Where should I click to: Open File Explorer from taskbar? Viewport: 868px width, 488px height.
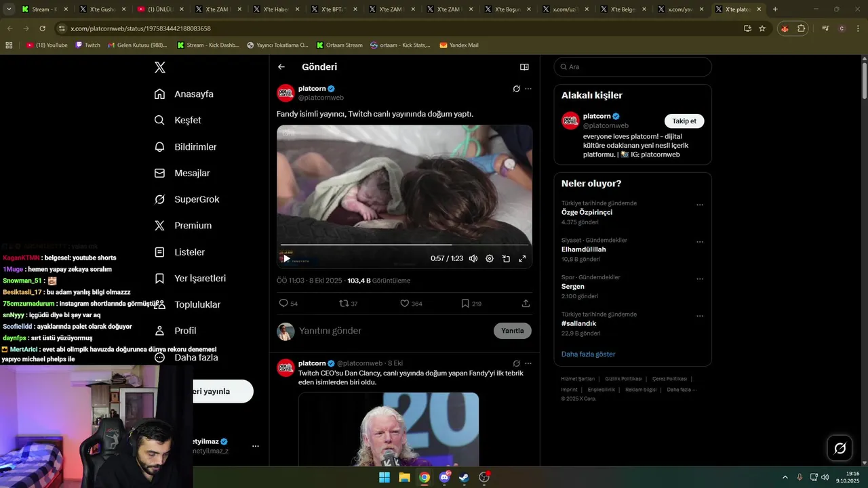point(404,477)
